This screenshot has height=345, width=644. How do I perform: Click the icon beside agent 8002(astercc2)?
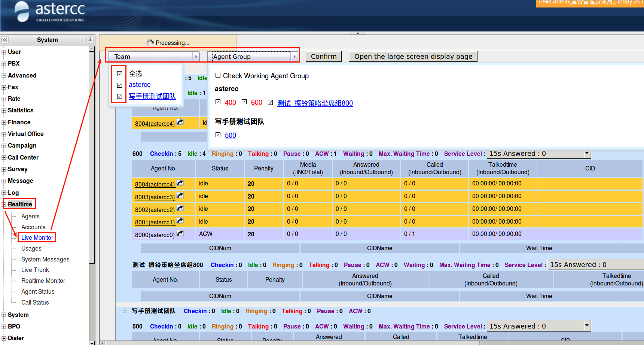coord(180,209)
